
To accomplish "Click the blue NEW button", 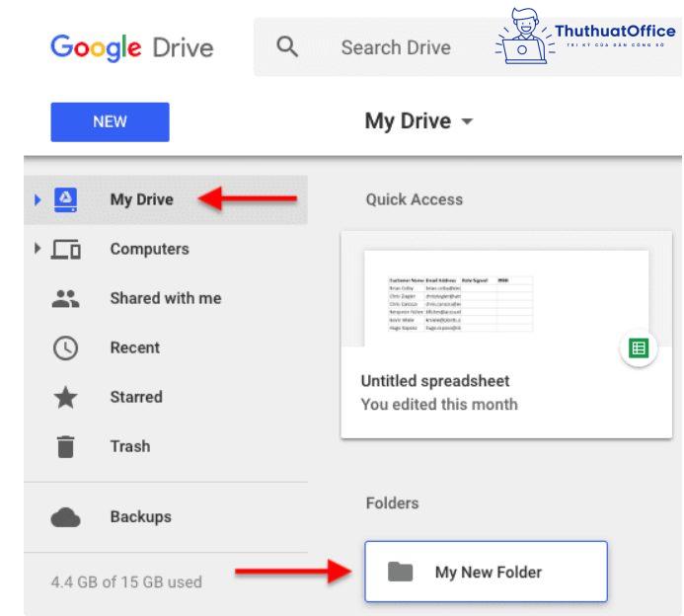I will (x=110, y=121).
